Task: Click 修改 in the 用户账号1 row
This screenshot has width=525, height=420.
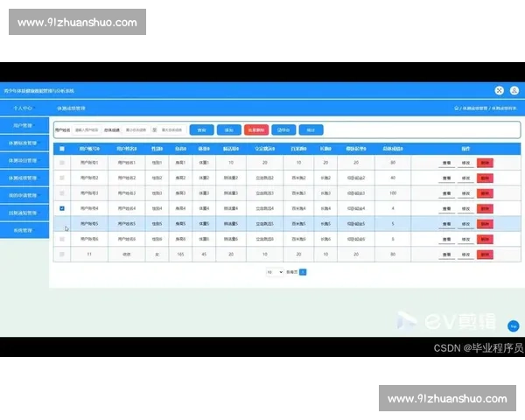Action: coord(465,163)
